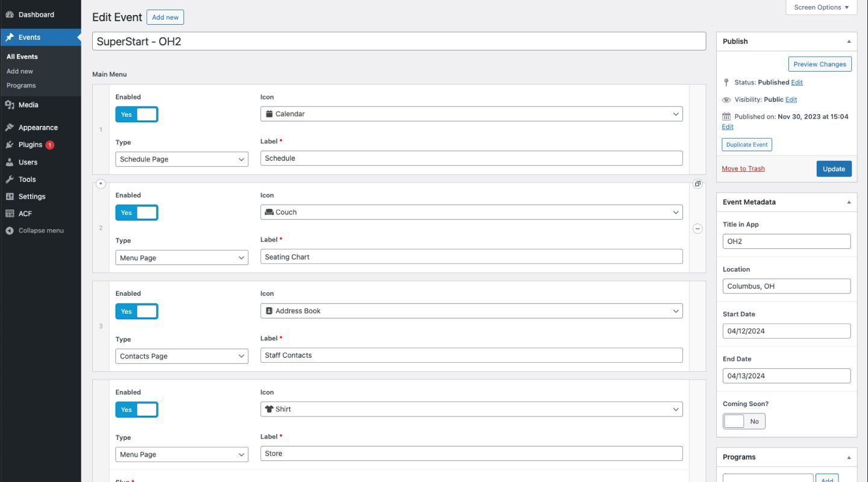Select All Events in the Events submenu
This screenshot has height=482, width=868.
click(x=22, y=56)
